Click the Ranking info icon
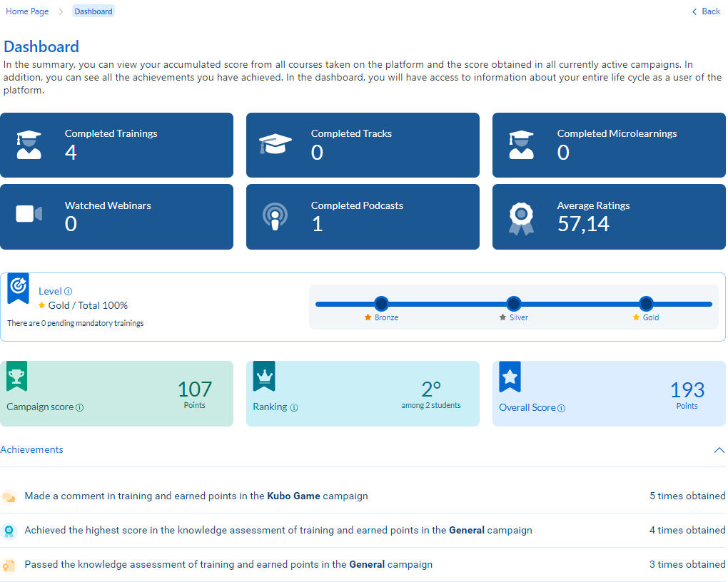The height and width of the screenshot is (582, 728). tap(294, 407)
